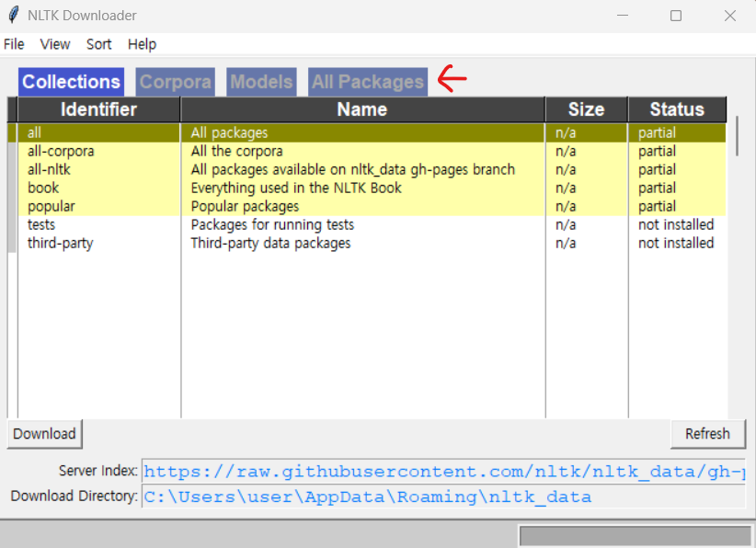Viewport: 756px width, 548px height.
Task: Maximize the NLTK Downloader window
Action: click(676, 16)
